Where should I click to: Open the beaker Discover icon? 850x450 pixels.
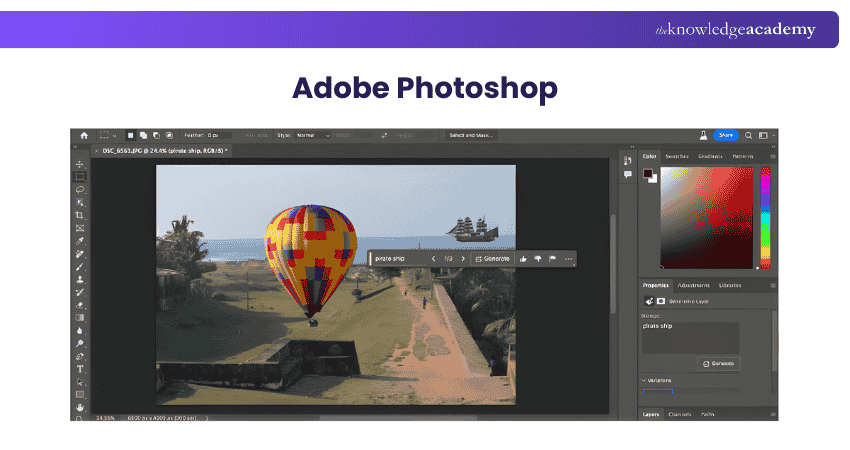[703, 136]
